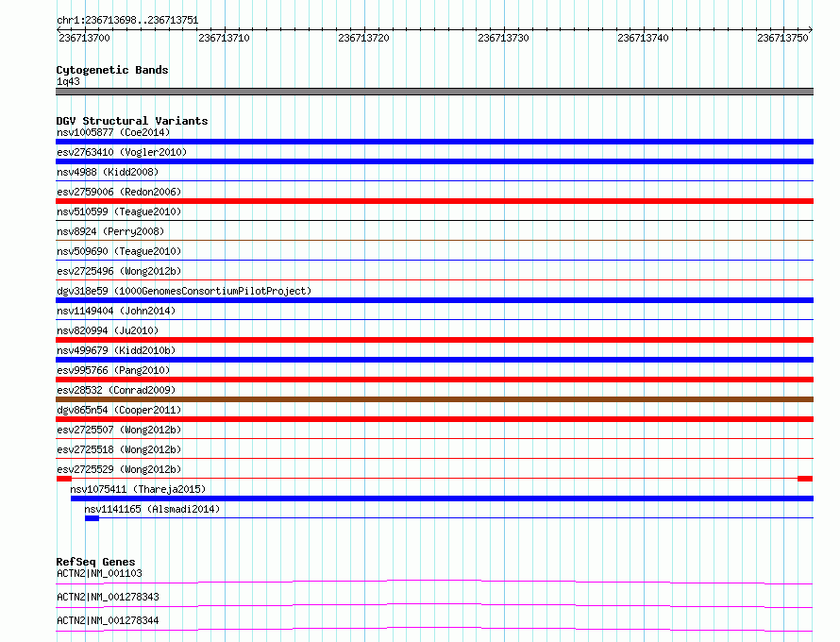Click the small blue block under nsv1141165
This screenshot has height=642, width=840.
pyautogui.click(x=92, y=518)
